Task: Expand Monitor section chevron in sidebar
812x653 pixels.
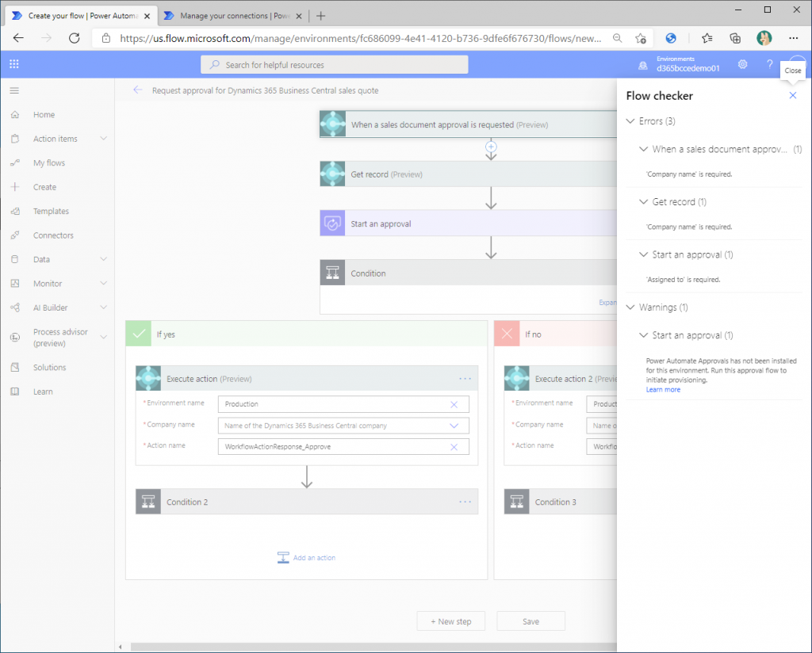Action: coord(104,283)
